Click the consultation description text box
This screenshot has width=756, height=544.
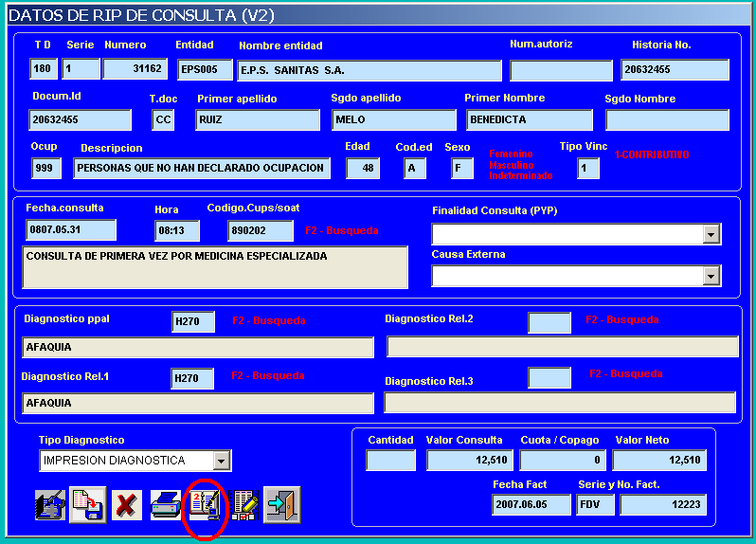tap(215, 267)
